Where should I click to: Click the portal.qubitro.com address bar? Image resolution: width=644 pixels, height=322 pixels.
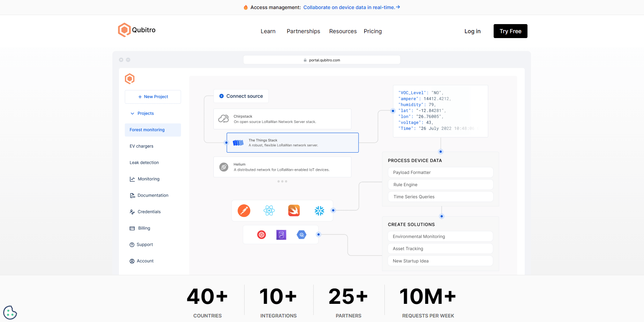[322, 60]
